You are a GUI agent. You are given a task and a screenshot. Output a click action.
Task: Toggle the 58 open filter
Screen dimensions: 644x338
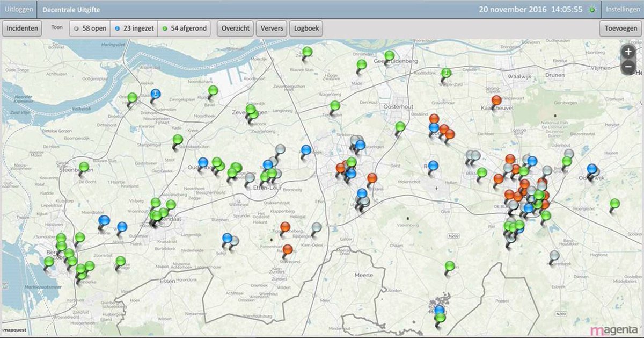pos(90,28)
